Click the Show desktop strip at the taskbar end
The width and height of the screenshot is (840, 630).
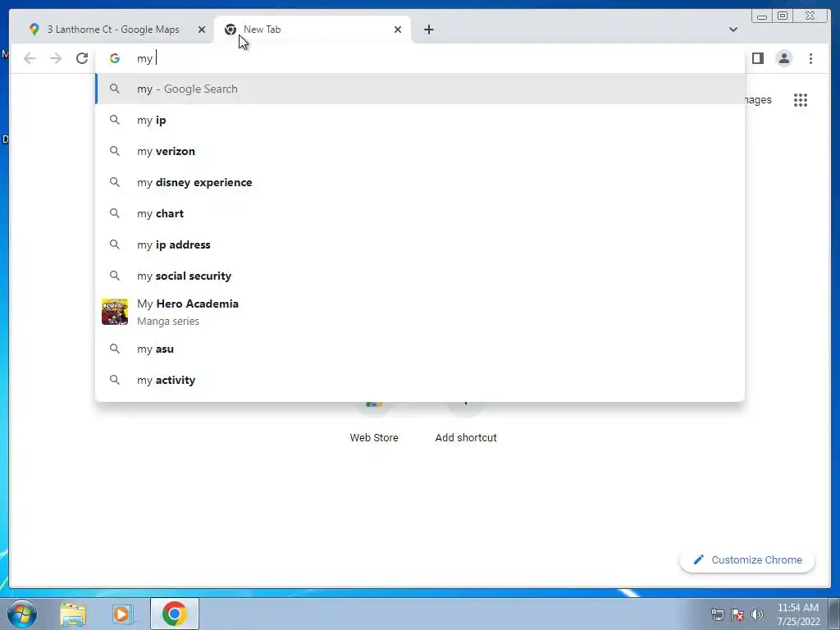834,614
